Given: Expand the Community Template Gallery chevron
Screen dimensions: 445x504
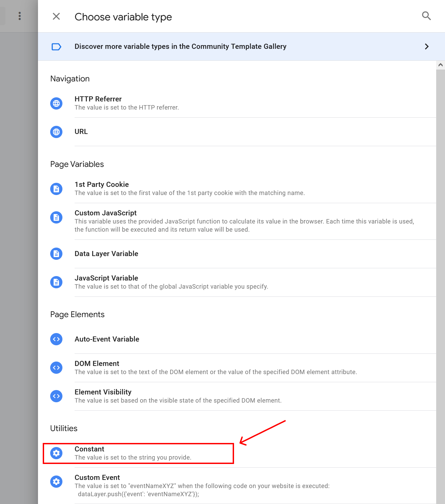Looking at the screenshot, I should 427,46.
